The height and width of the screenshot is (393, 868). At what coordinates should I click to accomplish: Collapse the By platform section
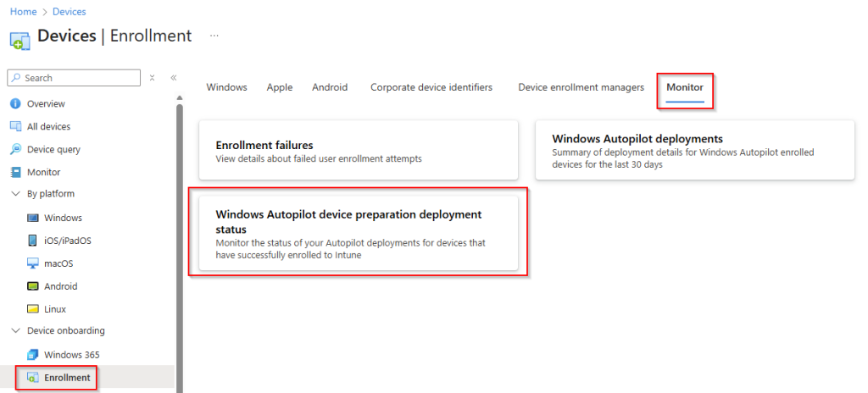click(x=15, y=194)
